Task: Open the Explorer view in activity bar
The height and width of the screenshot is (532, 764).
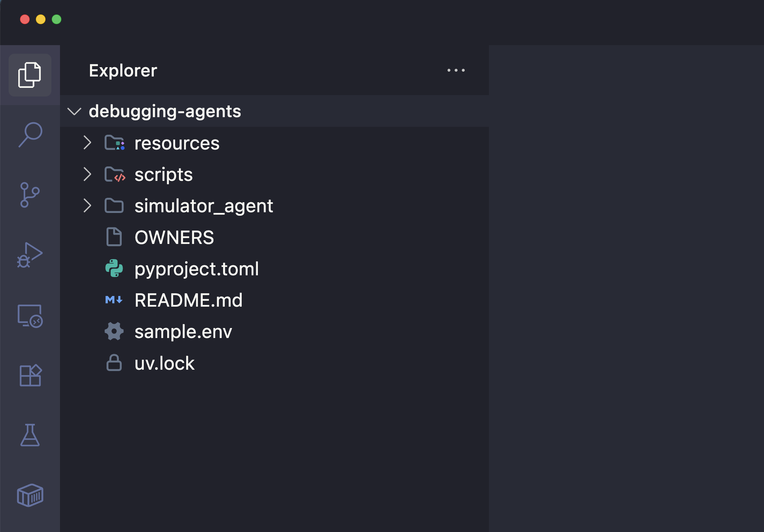Action: [x=30, y=75]
